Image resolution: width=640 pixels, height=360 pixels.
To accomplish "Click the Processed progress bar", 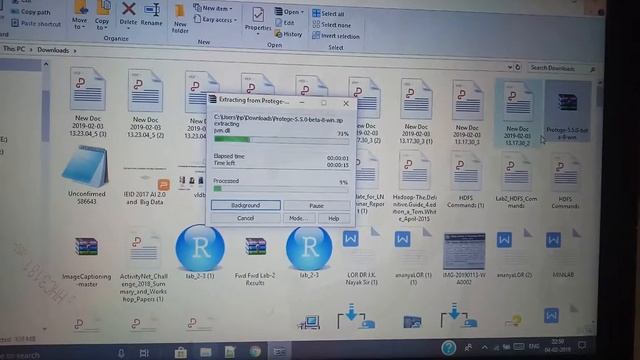I will coord(281,189).
